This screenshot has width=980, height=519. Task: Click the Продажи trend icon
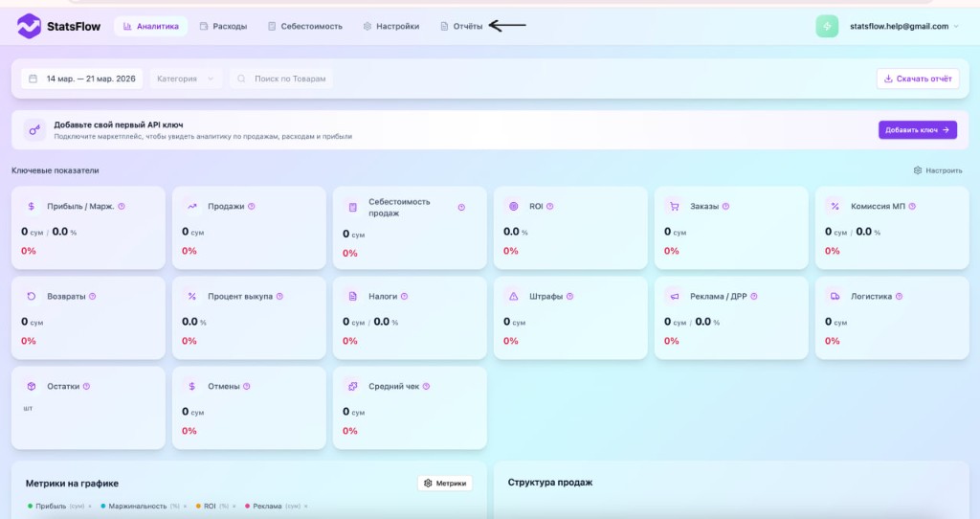[191, 206]
